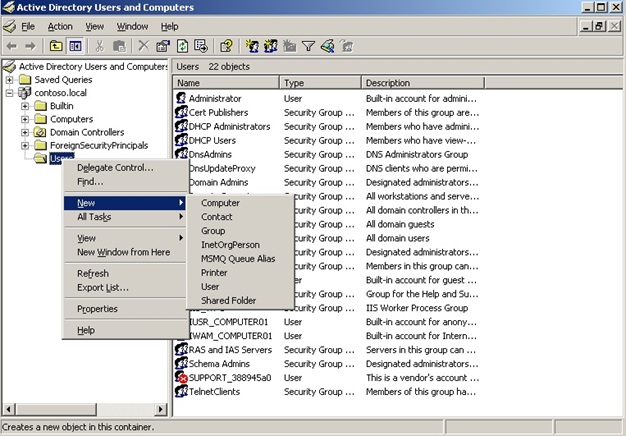
Task: Click the console icon left of File menu
Action: [x=10, y=26]
